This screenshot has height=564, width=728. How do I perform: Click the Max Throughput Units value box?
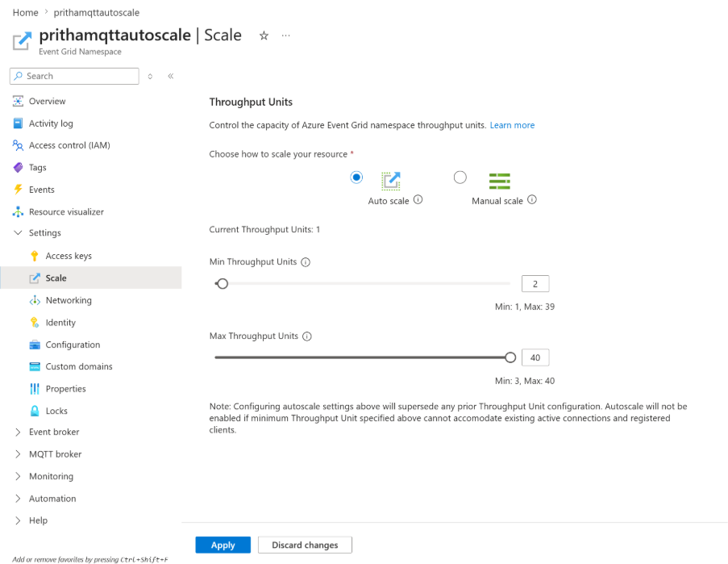pyautogui.click(x=535, y=357)
